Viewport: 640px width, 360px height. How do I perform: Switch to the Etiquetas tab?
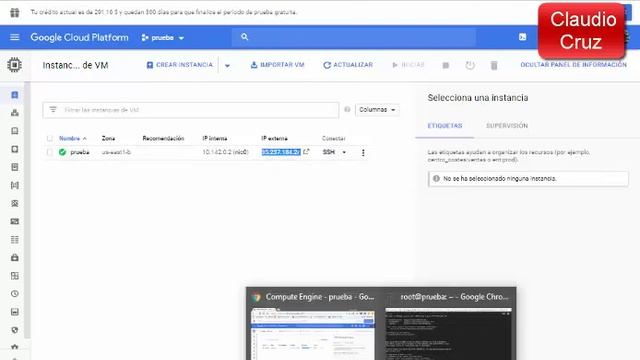pos(445,126)
